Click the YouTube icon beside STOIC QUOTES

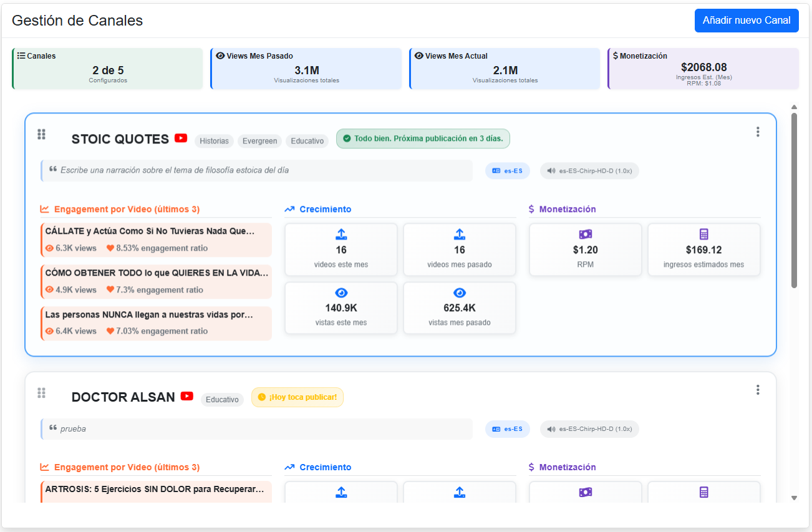pyautogui.click(x=181, y=138)
